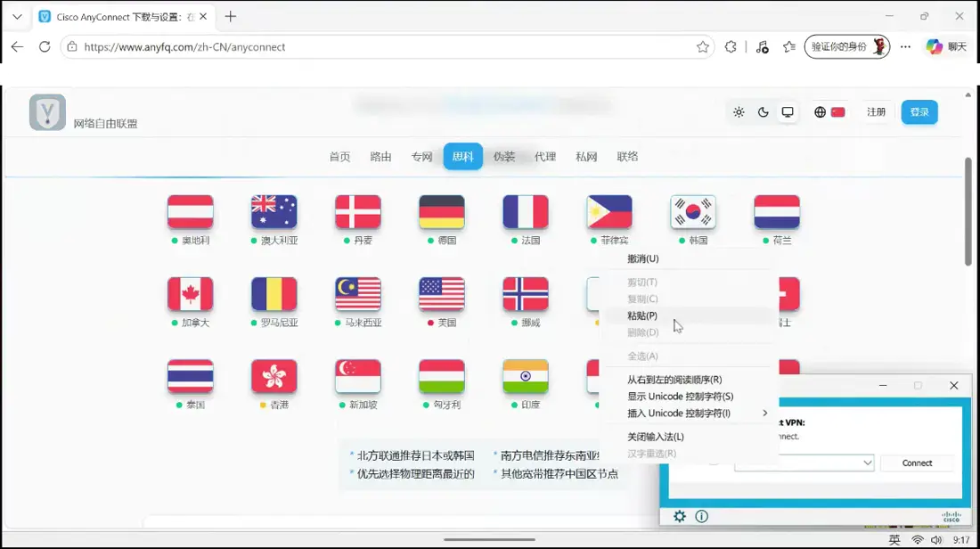
Task: Open AnyConnect settings gear icon
Action: (x=680, y=517)
